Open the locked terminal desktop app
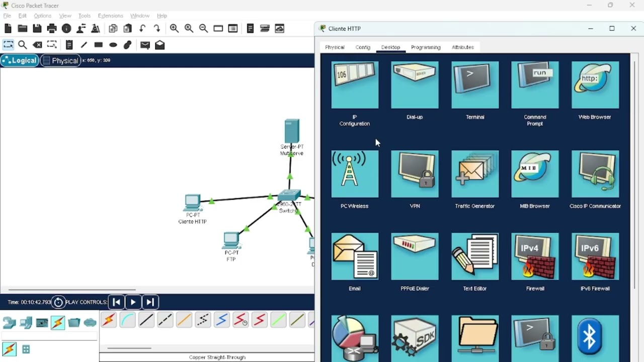The width and height of the screenshot is (644, 362). (x=535, y=338)
